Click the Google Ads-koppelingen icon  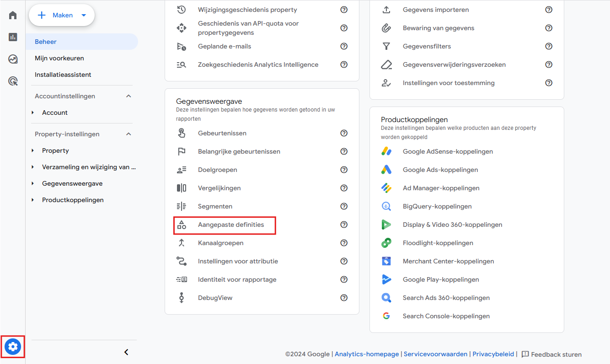[x=386, y=170]
